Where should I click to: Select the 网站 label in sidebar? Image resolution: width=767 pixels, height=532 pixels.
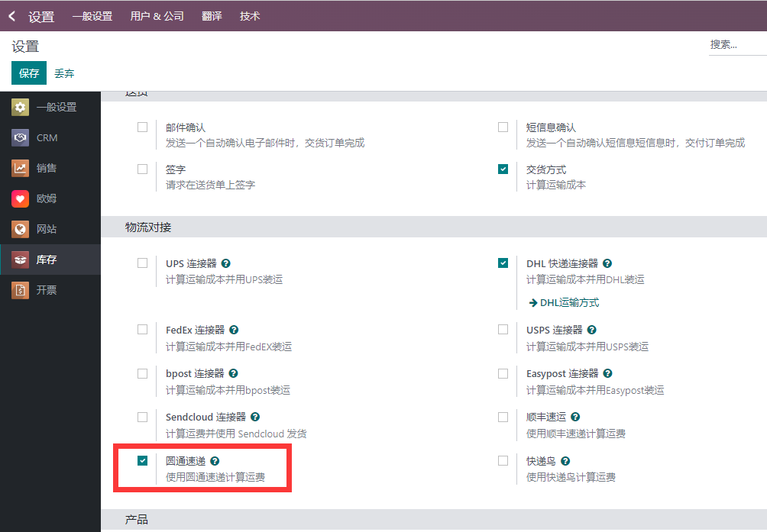tap(47, 229)
